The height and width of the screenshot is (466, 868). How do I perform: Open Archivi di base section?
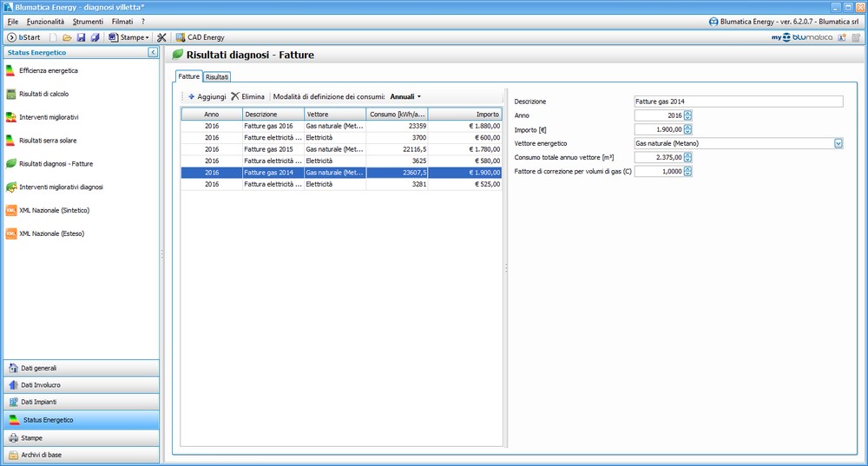point(82,455)
